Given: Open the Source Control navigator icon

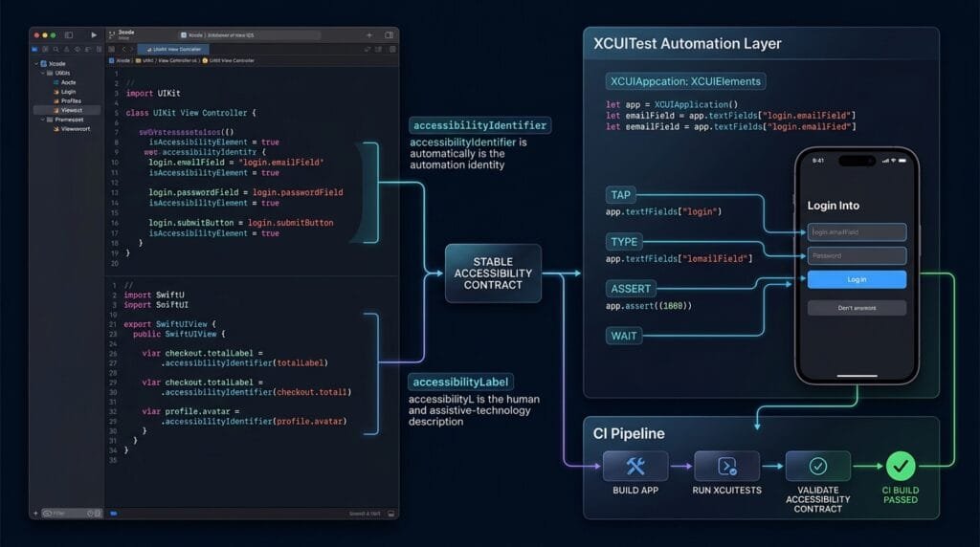Looking at the screenshot, I should (46, 49).
